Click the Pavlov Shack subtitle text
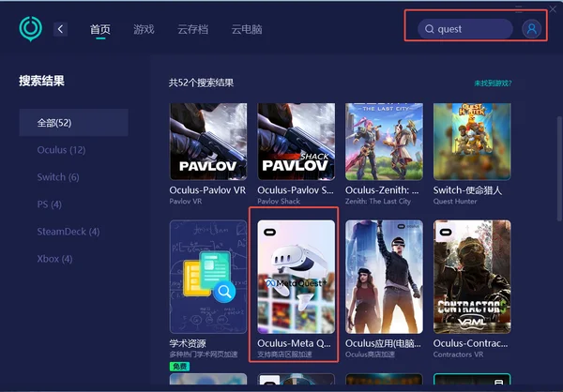The width and height of the screenshot is (563, 392). (x=279, y=202)
